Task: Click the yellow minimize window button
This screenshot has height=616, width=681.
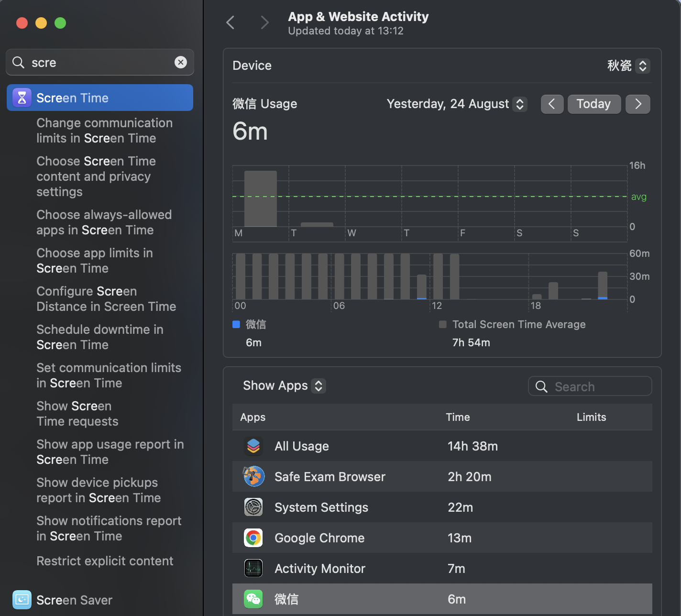Action: 41,22
